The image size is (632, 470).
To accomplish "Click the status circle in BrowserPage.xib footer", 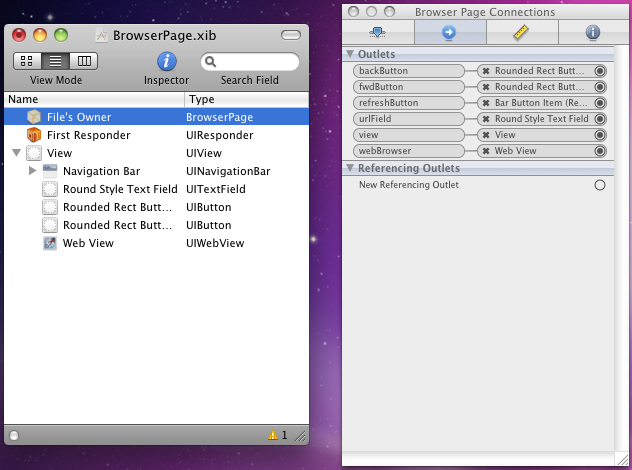I will (14, 435).
